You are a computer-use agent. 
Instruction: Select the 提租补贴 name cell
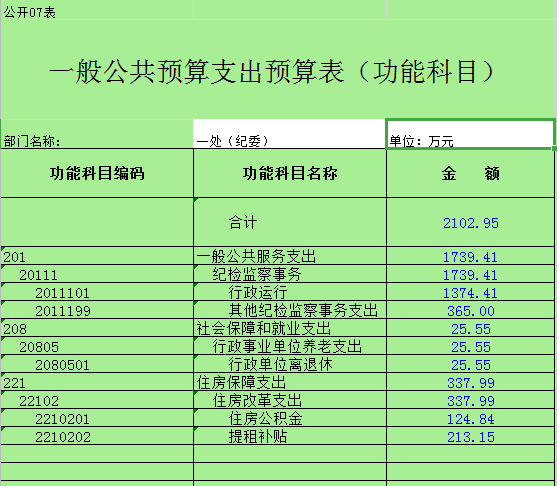pos(290,436)
